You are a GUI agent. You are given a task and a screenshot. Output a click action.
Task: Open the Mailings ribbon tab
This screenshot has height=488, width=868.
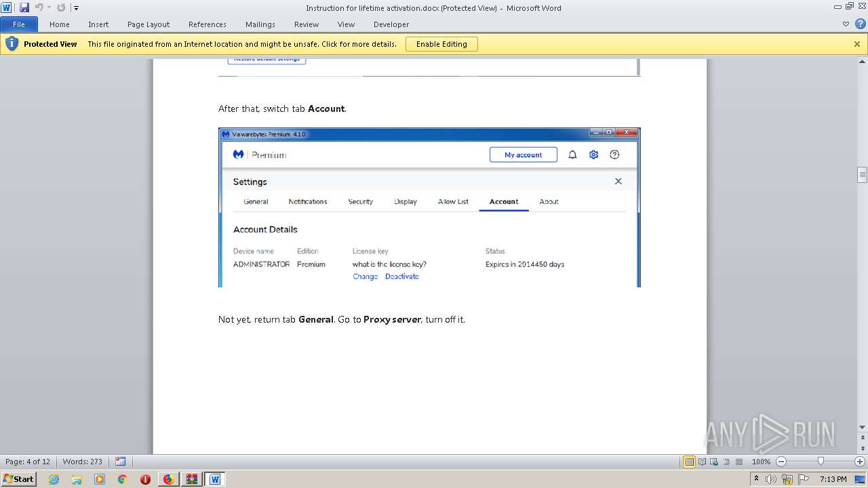(x=260, y=24)
